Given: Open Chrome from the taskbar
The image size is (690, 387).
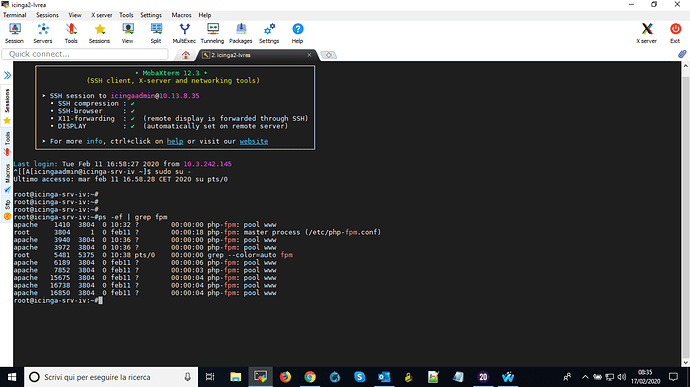Looking at the screenshot, I should click(310, 377).
